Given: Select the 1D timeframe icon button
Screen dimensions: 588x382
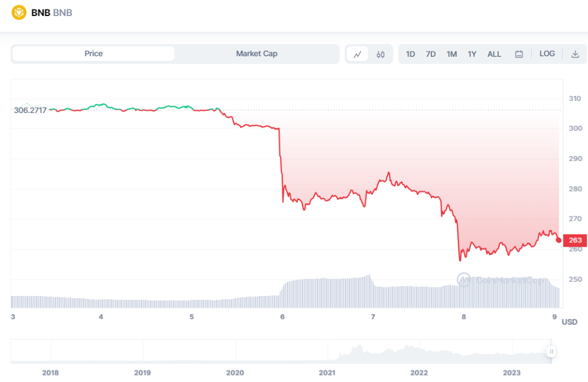Looking at the screenshot, I should [410, 54].
